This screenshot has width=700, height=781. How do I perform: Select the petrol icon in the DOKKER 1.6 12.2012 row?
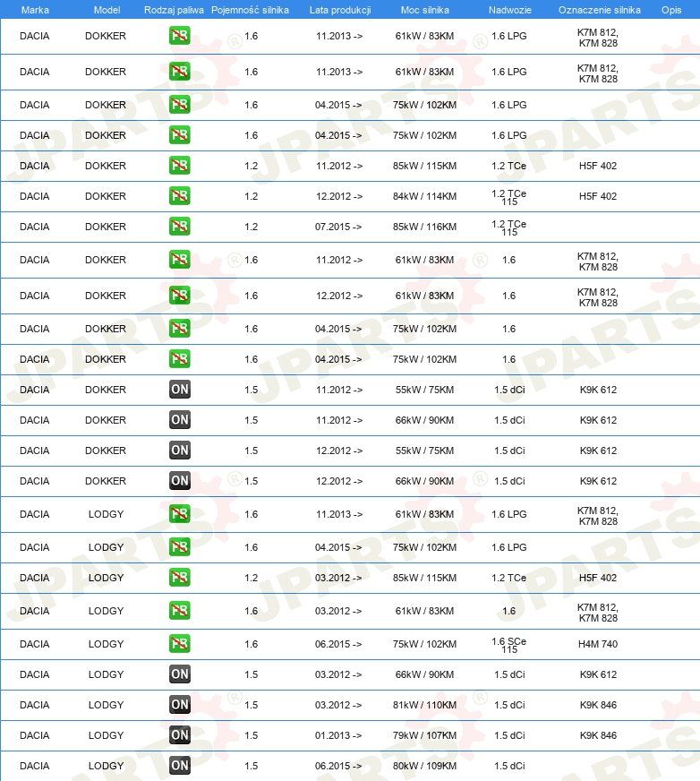point(179,296)
